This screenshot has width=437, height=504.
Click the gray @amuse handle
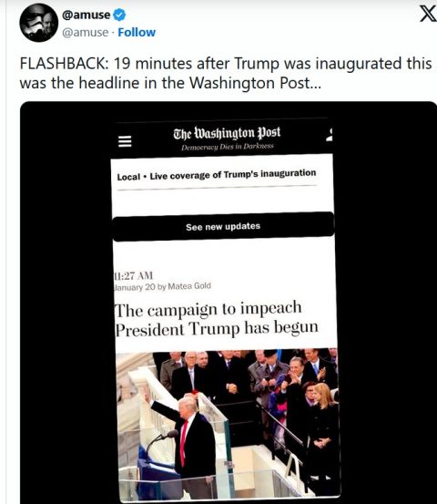point(85,33)
